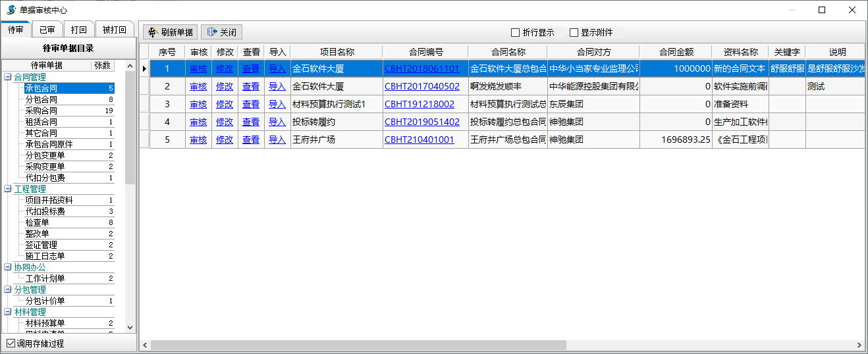Click the 合同金额 column header
The height and width of the screenshot is (354, 868).
point(676,52)
